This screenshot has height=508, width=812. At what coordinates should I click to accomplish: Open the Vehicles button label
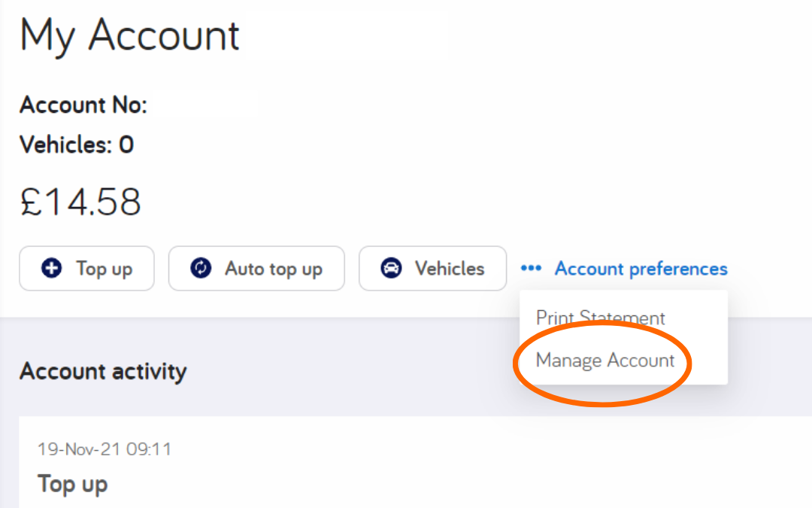click(450, 269)
